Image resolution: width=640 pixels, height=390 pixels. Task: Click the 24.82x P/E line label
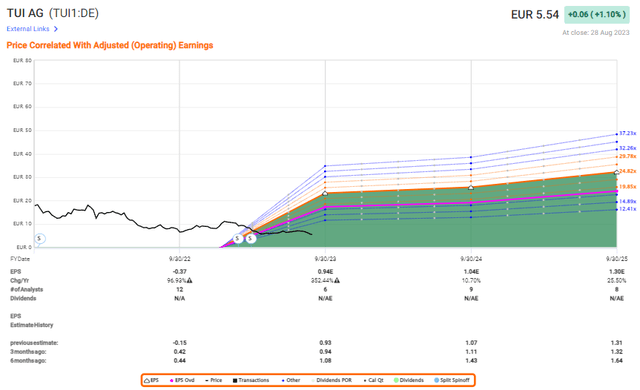tap(627, 171)
